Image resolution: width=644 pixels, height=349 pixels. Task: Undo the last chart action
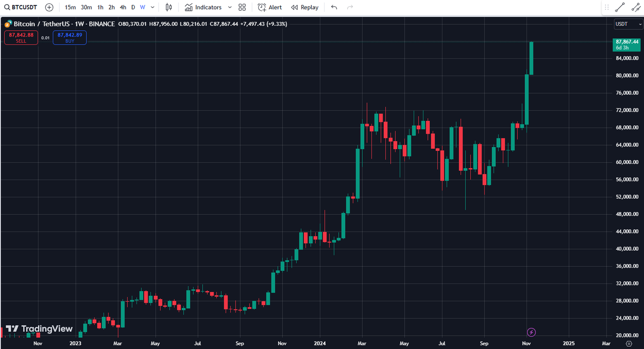click(334, 8)
